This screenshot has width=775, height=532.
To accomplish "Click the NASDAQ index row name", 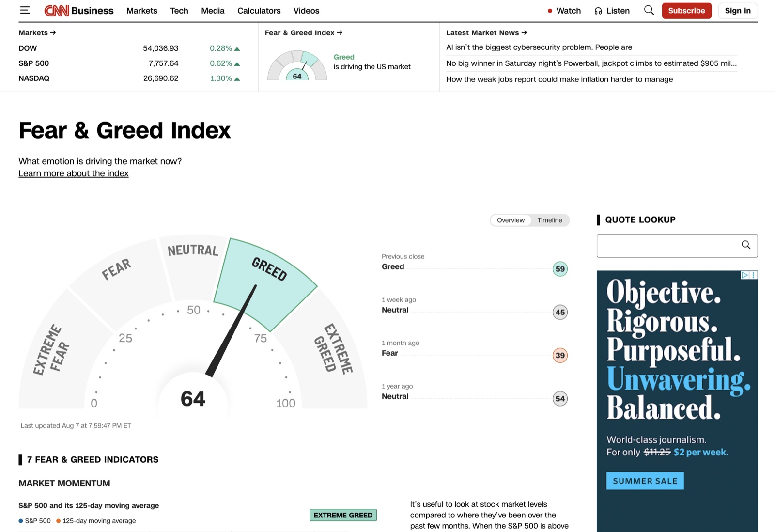I will click(34, 78).
